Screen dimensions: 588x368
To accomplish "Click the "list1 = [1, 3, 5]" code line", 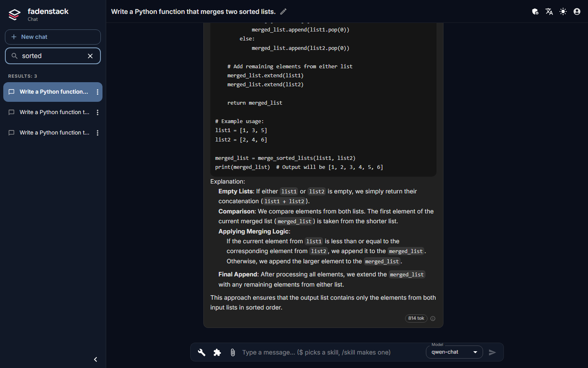I will (241, 130).
